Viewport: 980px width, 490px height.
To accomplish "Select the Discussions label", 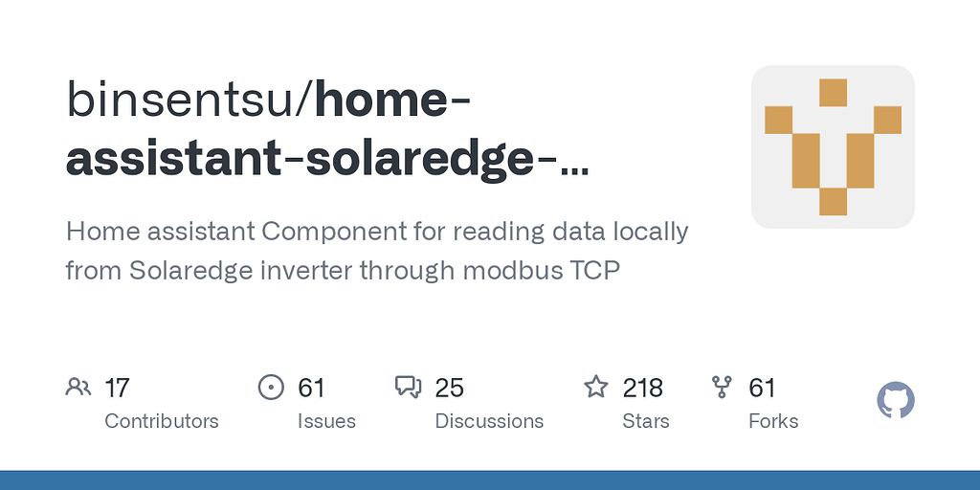I will click(489, 421).
